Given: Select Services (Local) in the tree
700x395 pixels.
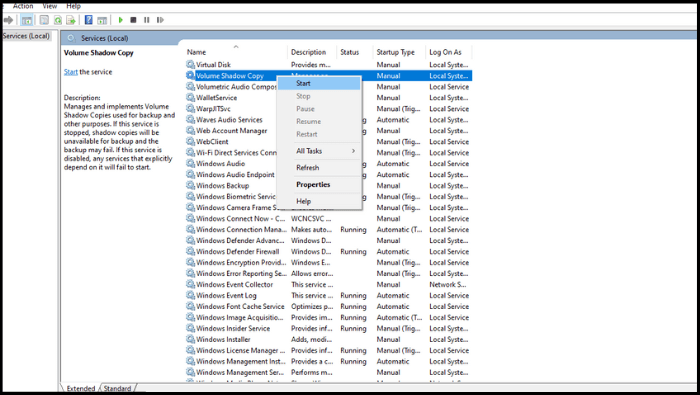Looking at the screenshot, I should [26, 36].
